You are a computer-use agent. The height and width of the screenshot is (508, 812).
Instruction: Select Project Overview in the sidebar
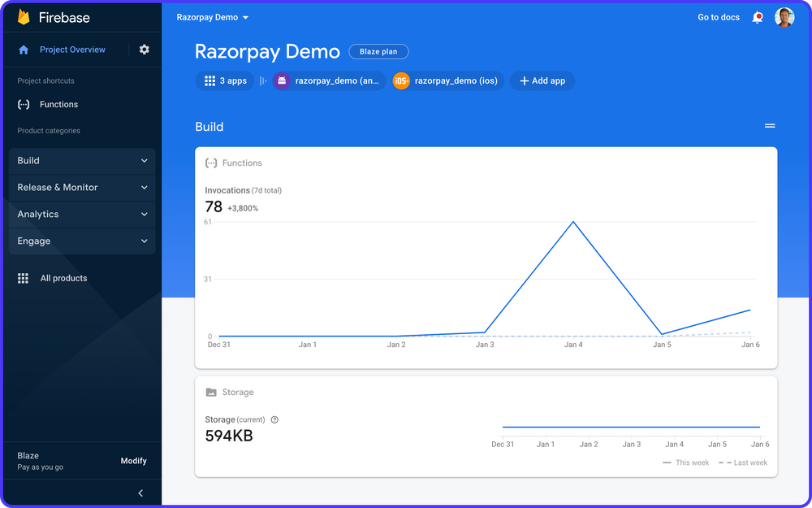tap(72, 49)
